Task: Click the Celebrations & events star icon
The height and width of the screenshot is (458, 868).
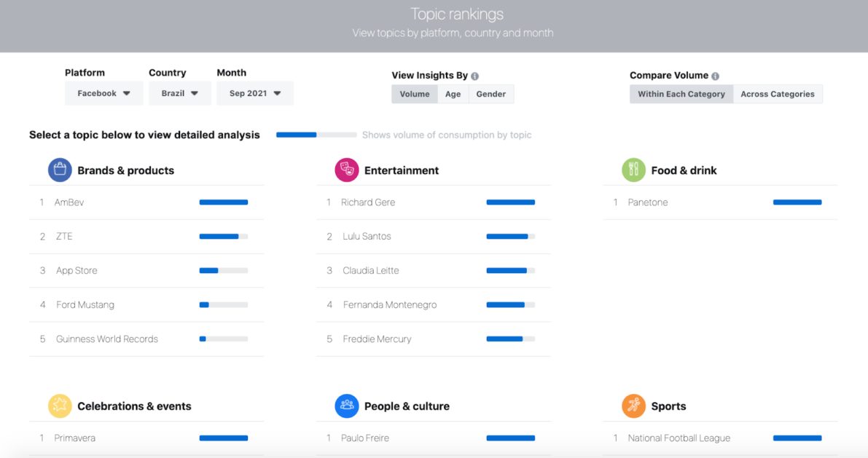Action: pyautogui.click(x=60, y=406)
